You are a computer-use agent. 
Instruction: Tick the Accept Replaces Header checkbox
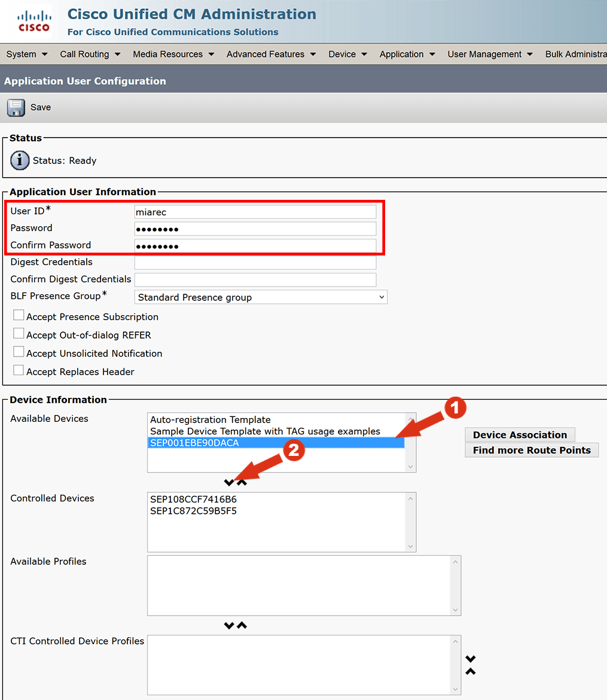click(x=19, y=370)
